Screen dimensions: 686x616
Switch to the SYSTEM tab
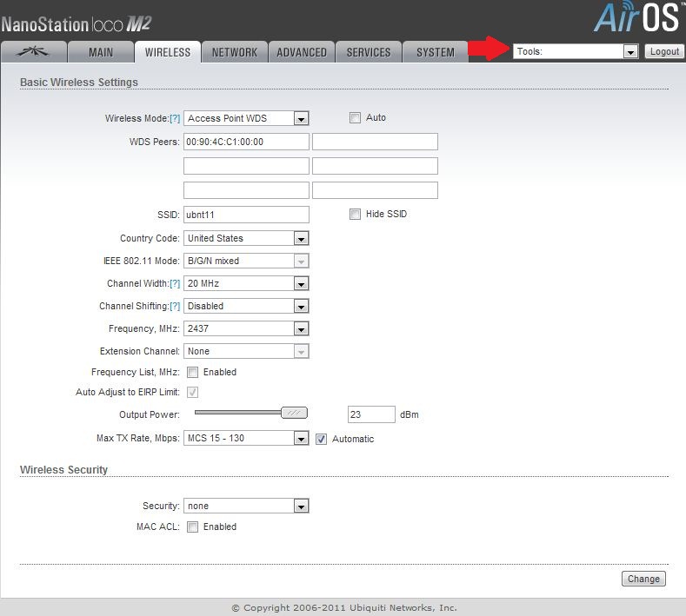pyautogui.click(x=436, y=52)
